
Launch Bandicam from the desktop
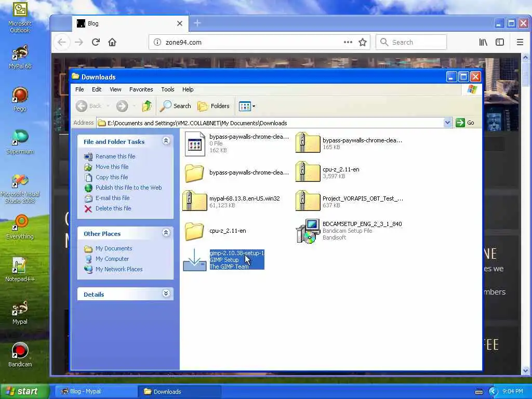click(20, 355)
